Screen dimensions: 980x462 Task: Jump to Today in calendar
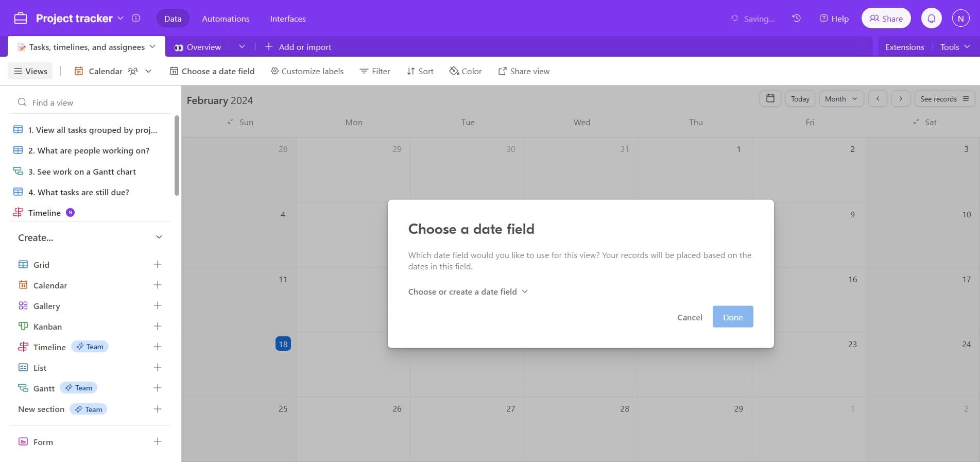click(800, 98)
